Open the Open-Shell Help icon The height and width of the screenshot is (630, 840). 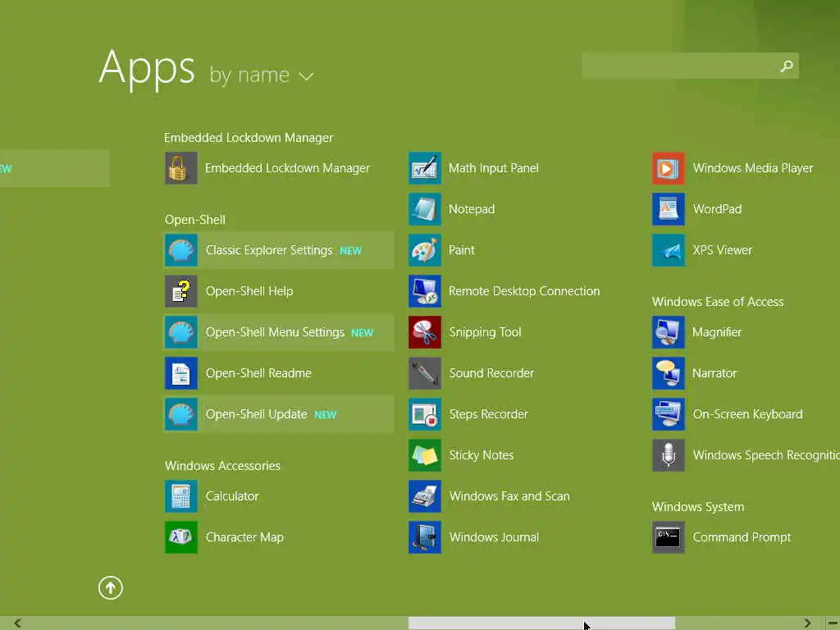181,291
